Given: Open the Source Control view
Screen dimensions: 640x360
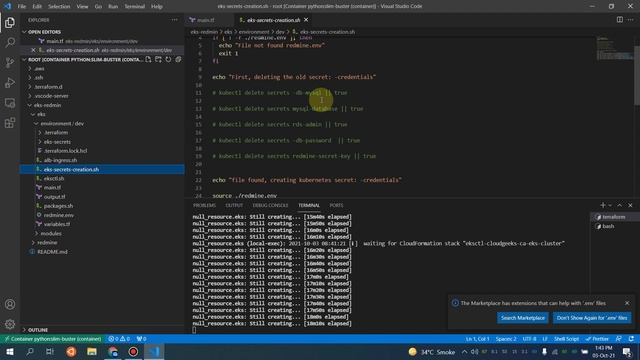Looking at the screenshot, I should [x=10, y=62].
